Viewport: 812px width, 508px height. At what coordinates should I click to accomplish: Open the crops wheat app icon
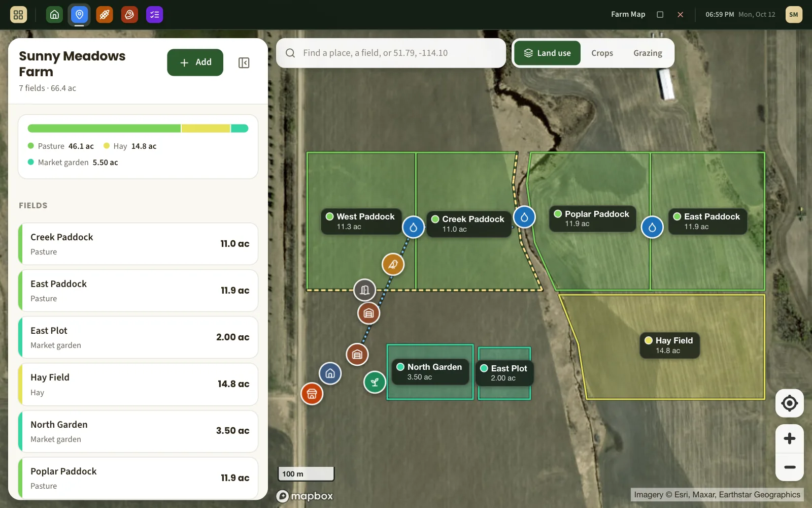click(105, 15)
